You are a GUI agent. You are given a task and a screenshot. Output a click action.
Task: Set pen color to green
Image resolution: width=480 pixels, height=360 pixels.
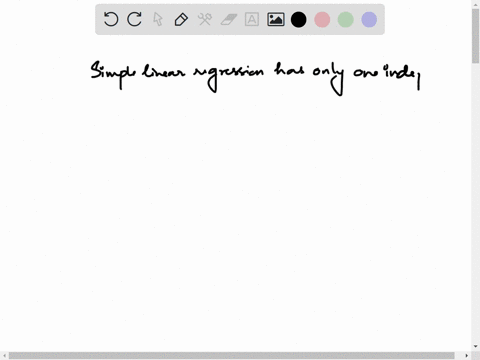tap(346, 19)
